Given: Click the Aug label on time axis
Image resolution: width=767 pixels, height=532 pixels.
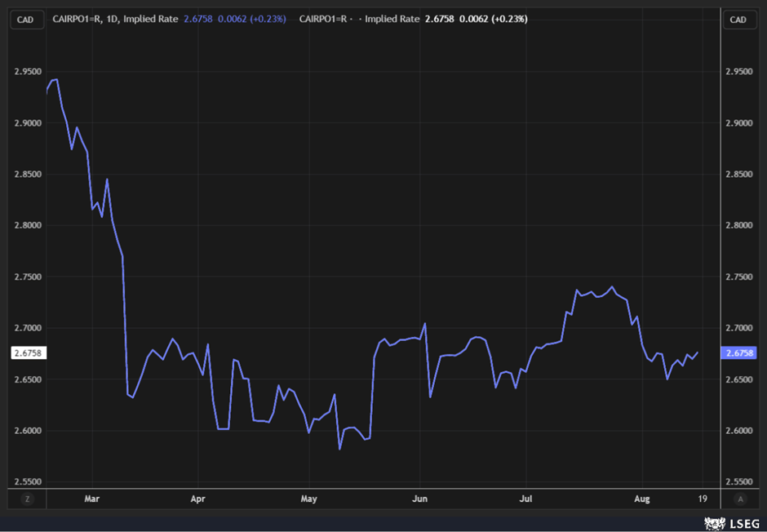Looking at the screenshot, I should click(642, 498).
